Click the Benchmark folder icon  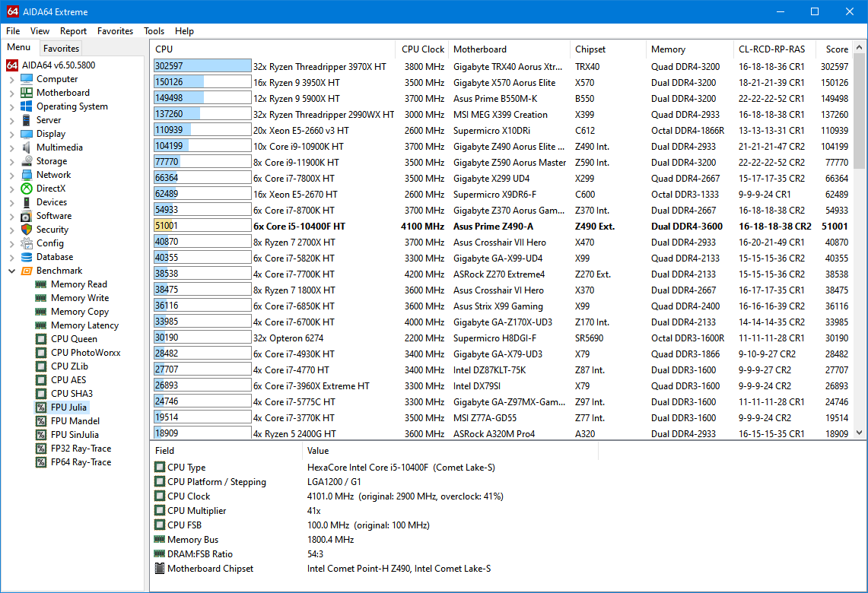click(x=27, y=271)
